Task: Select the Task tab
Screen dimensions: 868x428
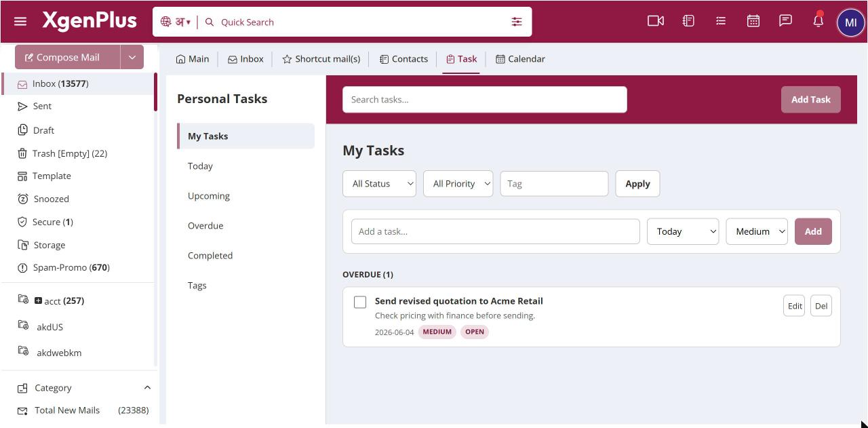Action: pos(461,59)
